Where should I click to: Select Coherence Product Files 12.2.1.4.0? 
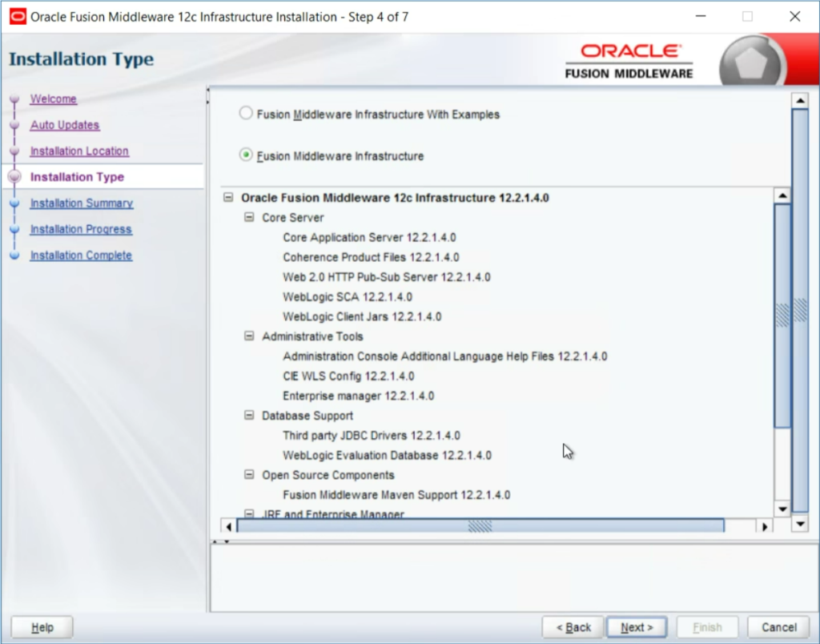coord(371,257)
